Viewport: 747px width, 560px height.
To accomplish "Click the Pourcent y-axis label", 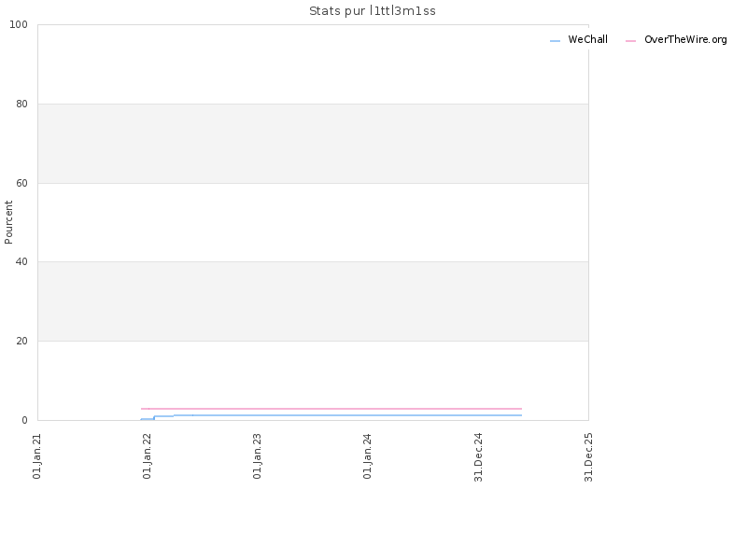I will point(8,222).
